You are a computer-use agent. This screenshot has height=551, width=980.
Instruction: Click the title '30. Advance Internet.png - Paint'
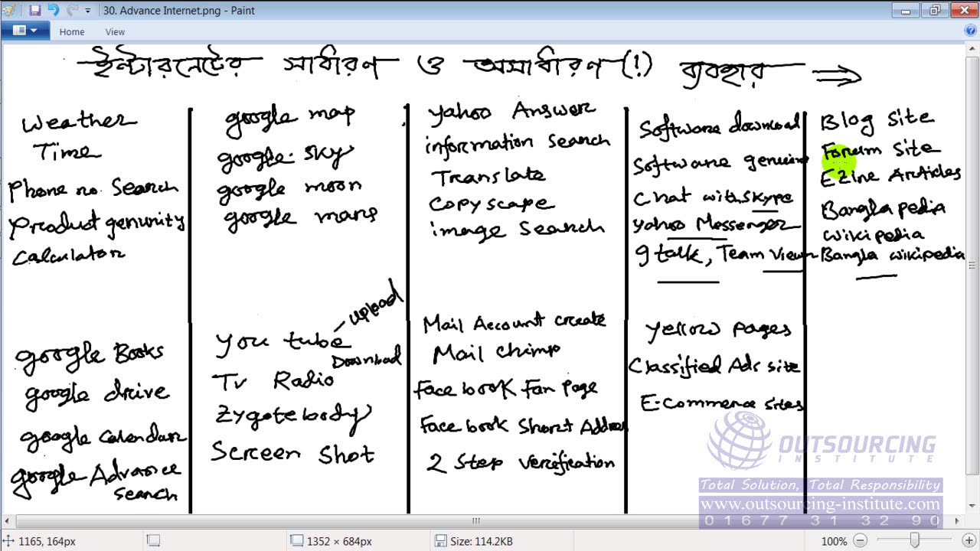178,11
